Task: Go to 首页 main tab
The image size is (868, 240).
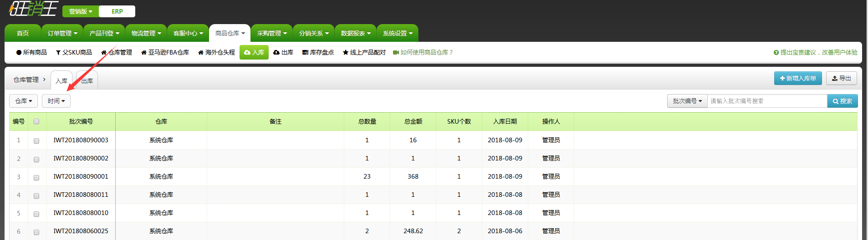Action: pos(23,33)
